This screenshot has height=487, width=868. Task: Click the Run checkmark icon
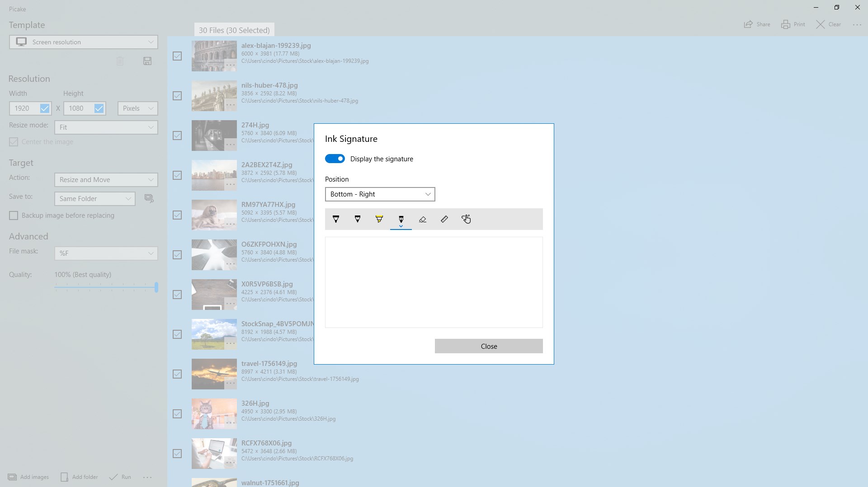tap(113, 477)
